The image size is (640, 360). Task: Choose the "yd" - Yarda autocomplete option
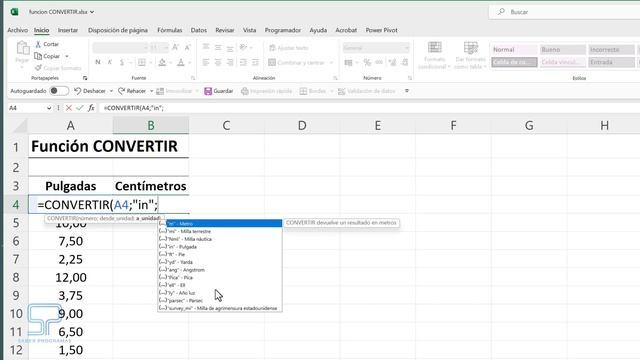(x=220, y=262)
